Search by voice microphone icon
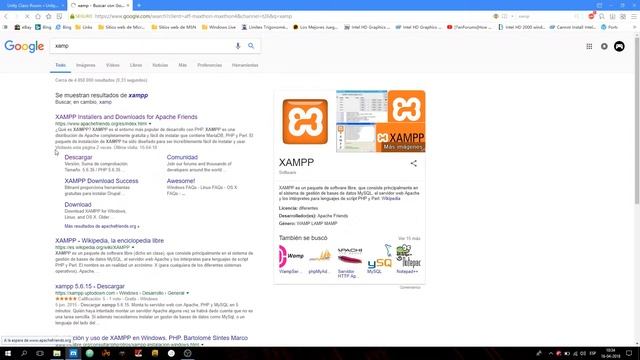Screen dimensions: 640x360 point(238,46)
